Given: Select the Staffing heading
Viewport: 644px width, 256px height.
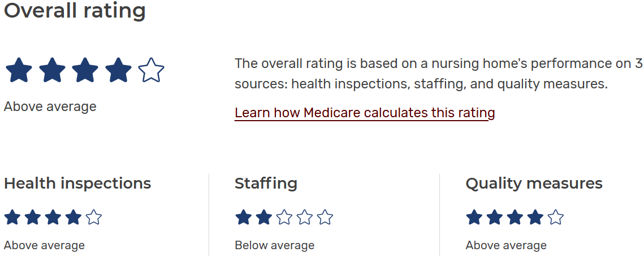Looking at the screenshot, I should [266, 184].
